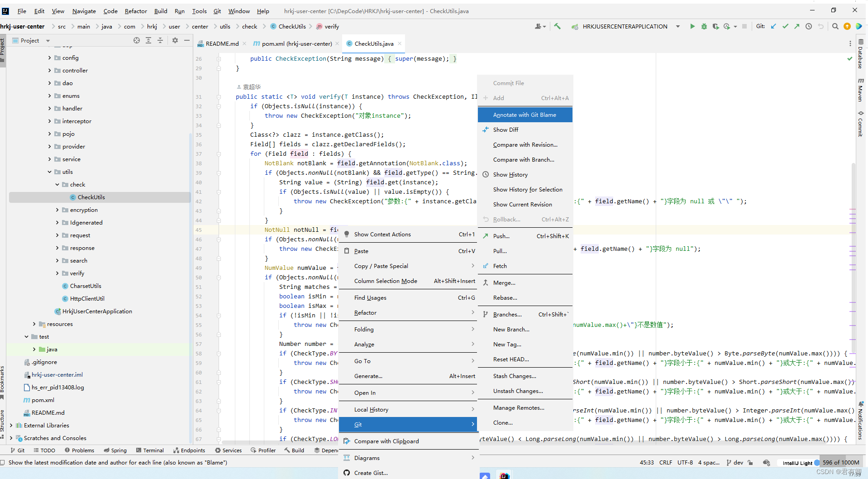Click Select Opened File target icon
This screenshot has height=479, width=868.
(137, 40)
